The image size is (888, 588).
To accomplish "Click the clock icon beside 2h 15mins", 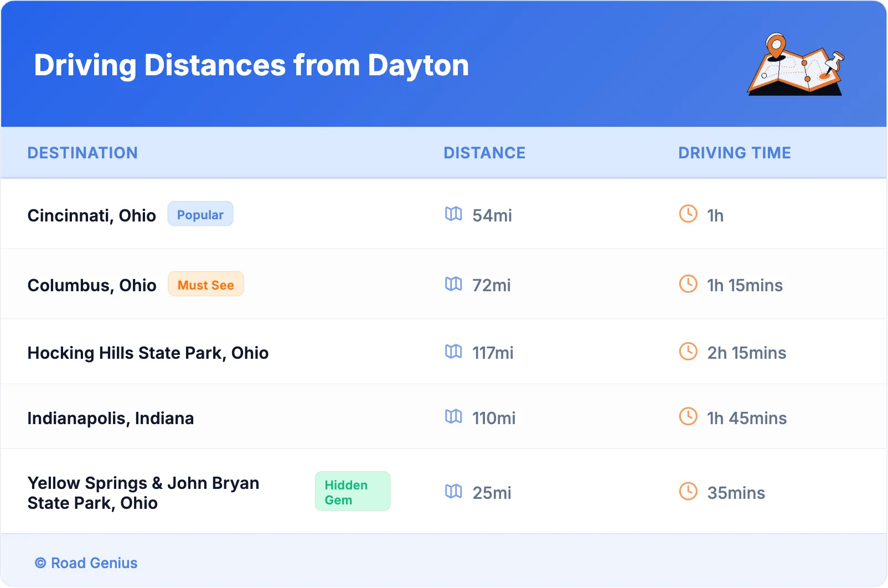I will click(x=688, y=352).
